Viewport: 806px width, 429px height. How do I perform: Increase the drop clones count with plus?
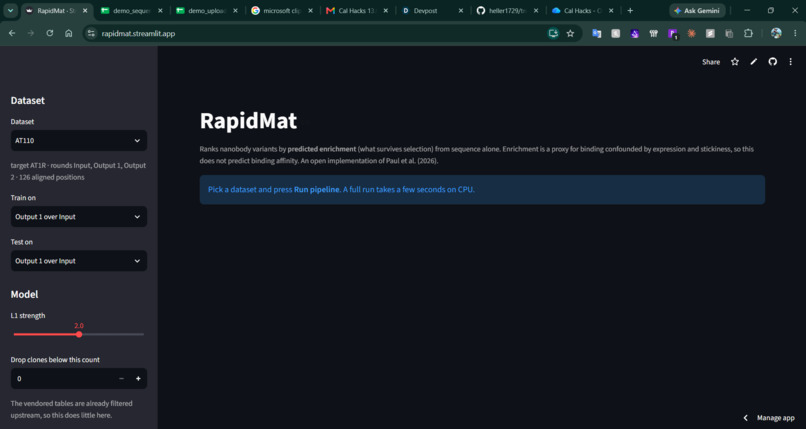(138, 379)
